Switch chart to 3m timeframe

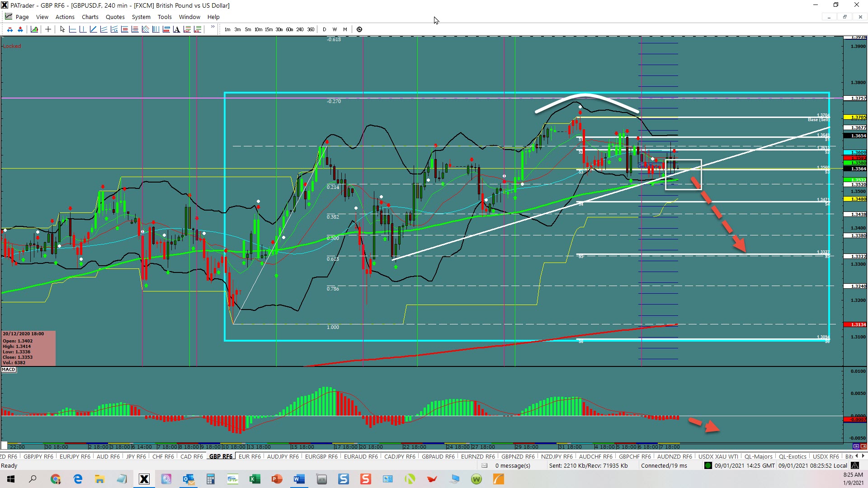(x=238, y=29)
